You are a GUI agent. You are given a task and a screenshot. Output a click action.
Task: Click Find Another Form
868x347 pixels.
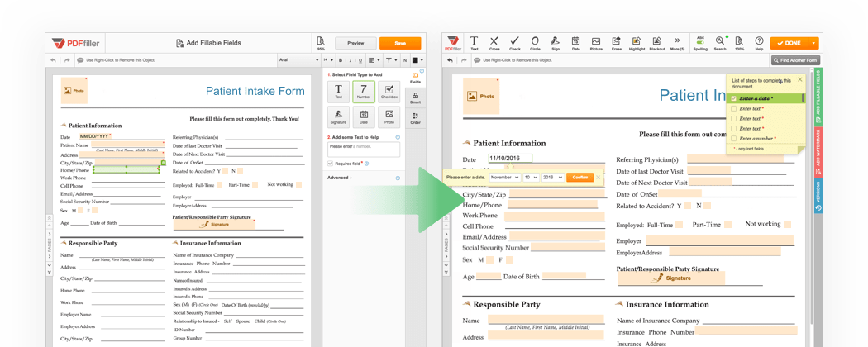pos(795,59)
